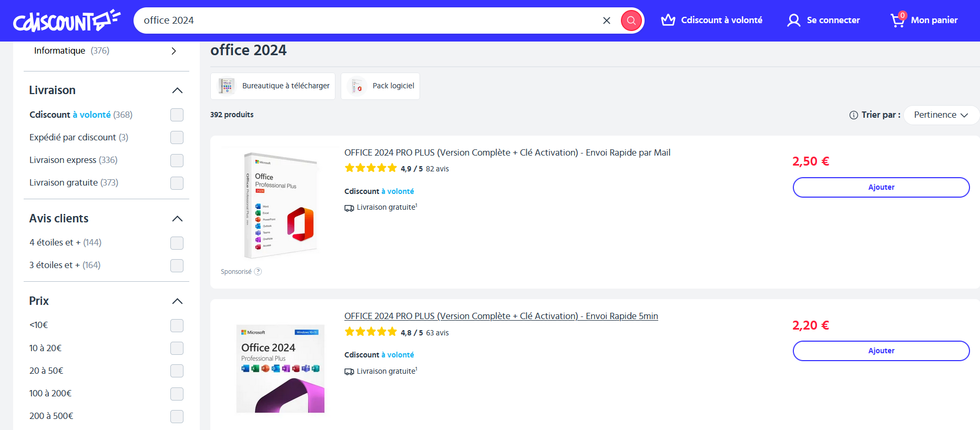
Task: Click the Sponsorisé question mark icon
Action: 258,272
